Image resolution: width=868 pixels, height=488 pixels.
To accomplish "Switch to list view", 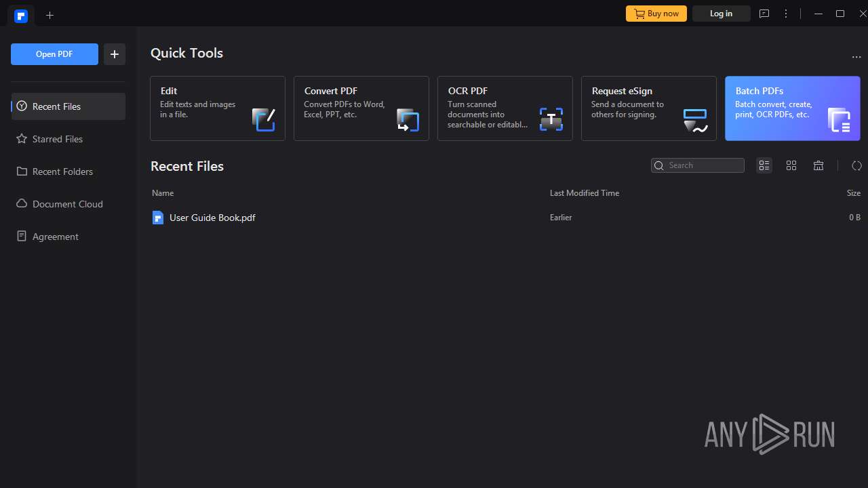I will 764,165.
